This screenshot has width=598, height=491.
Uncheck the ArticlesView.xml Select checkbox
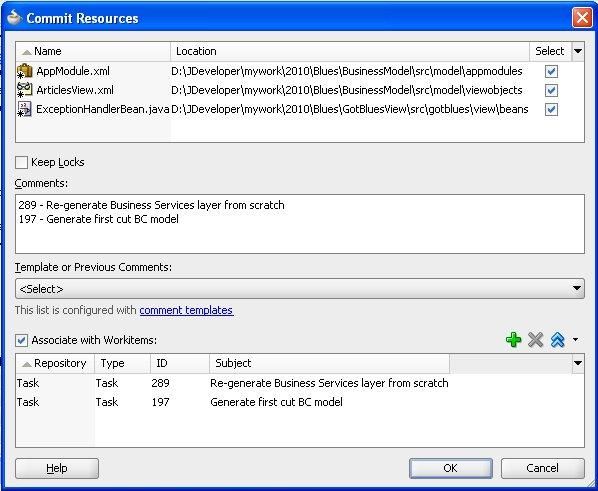coord(551,90)
